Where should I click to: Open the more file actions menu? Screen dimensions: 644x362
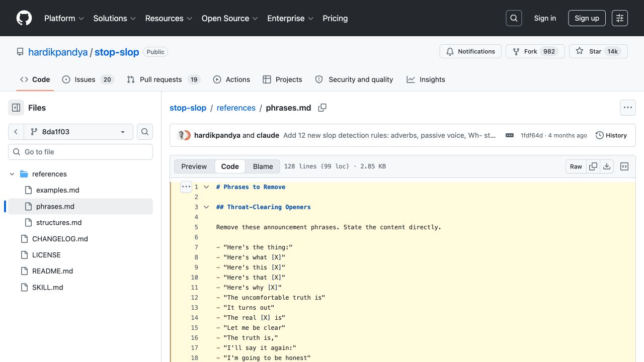pos(627,108)
